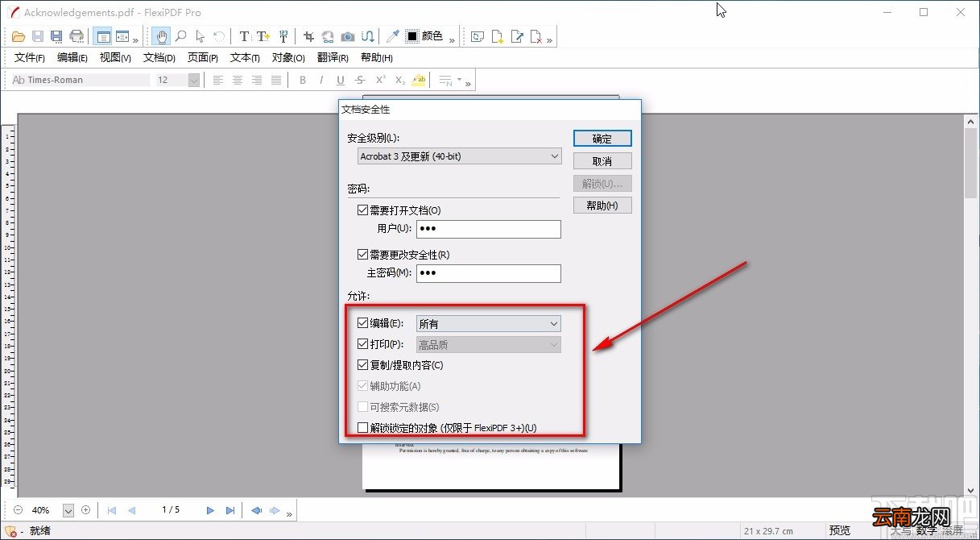Click the Open file folder icon
Screen dimensions: 980x540
(x=19, y=36)
